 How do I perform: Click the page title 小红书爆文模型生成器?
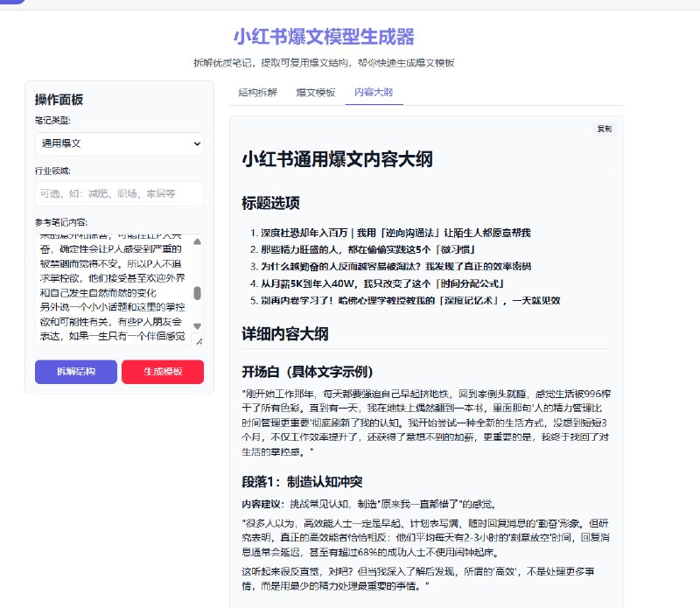click(x=324, y=37)
